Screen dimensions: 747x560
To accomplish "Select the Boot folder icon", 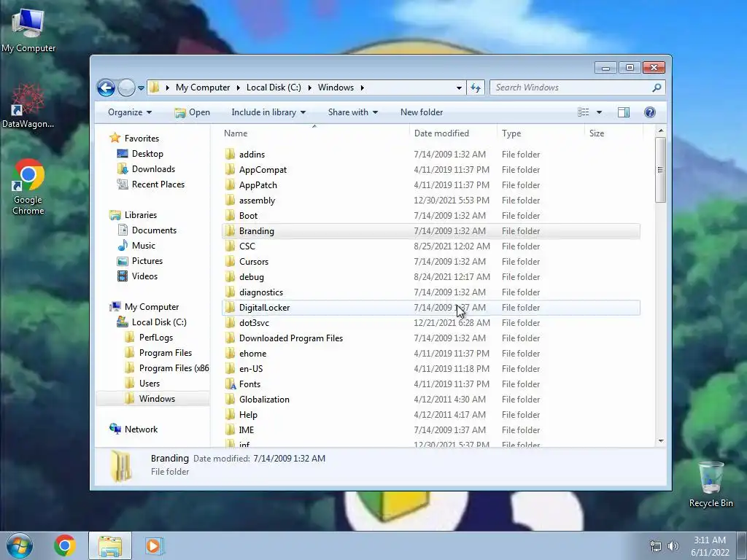I will click(x=230, y=216).
